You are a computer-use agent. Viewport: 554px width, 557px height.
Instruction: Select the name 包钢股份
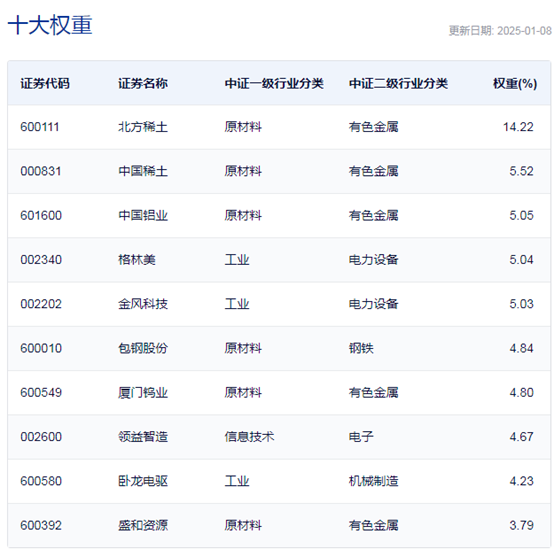pyautogui.click(x=143, y=348)
